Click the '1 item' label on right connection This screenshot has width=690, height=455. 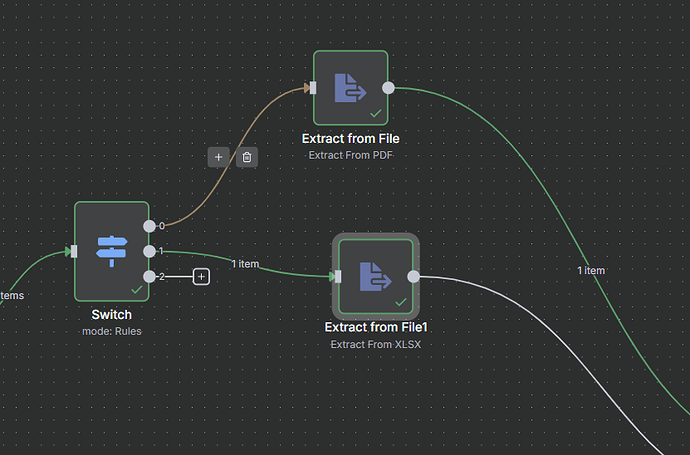tap(591, 271)
